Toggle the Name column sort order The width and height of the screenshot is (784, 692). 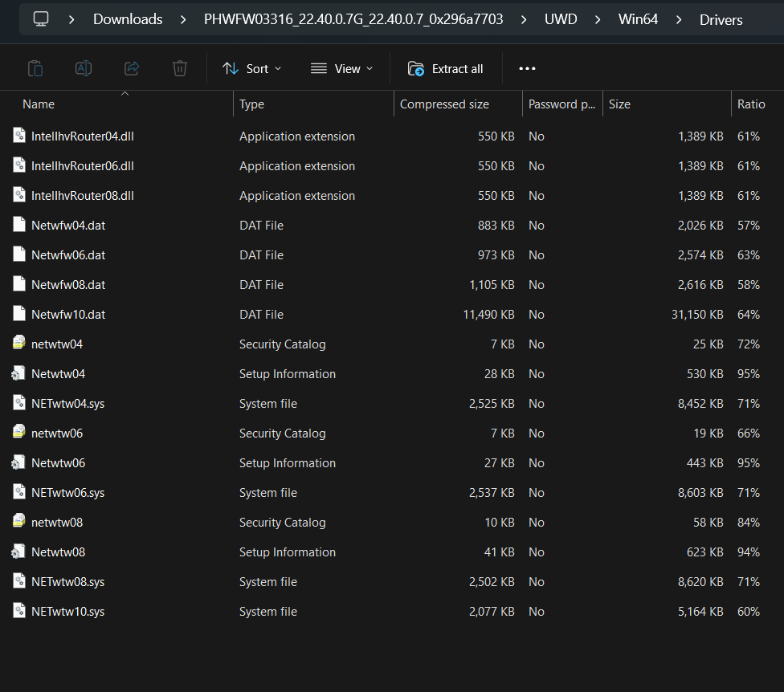coord(39,104)
